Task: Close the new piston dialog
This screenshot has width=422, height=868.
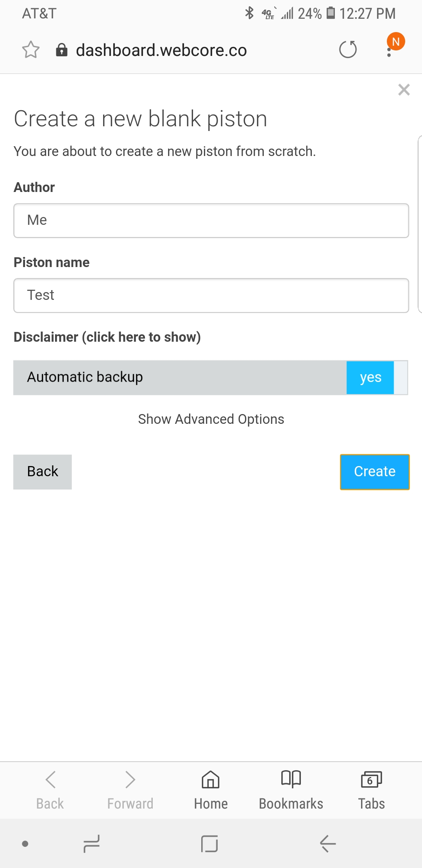Action: coord(404,90)
